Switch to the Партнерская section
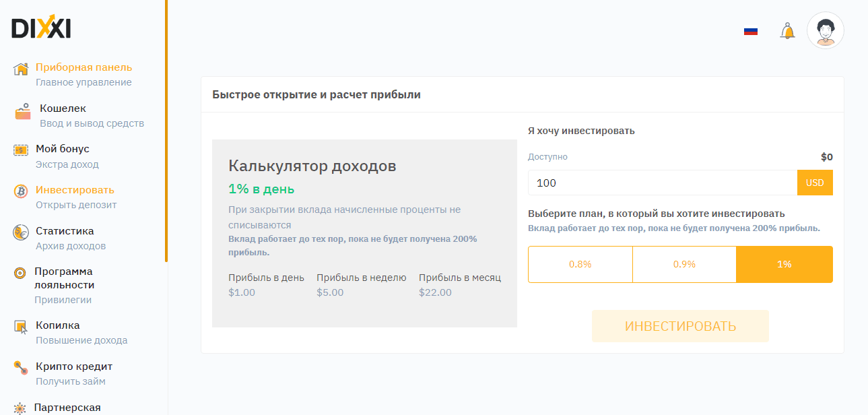 67,407
